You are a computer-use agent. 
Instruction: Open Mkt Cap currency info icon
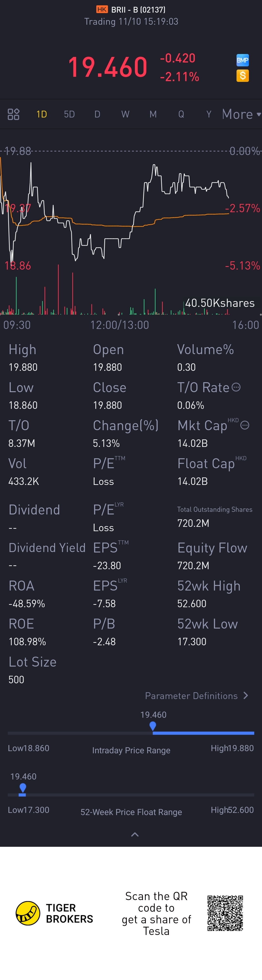coord(245,425)
